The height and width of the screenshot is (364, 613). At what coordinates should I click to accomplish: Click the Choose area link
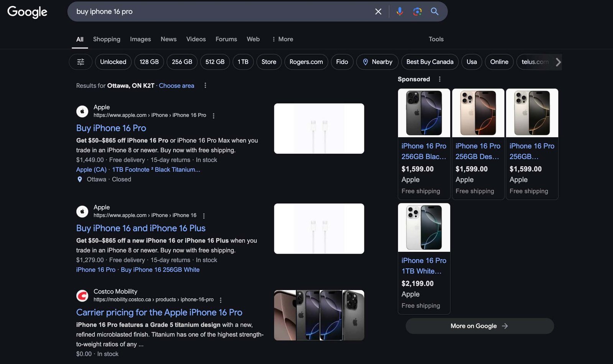click(x=177, y=85)
